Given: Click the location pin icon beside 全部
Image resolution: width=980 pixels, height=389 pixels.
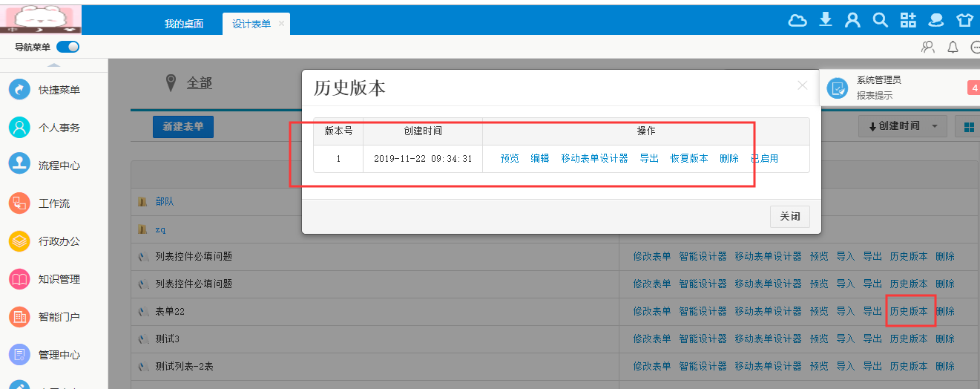Looking at the screenshot, I should pos(171,82).
